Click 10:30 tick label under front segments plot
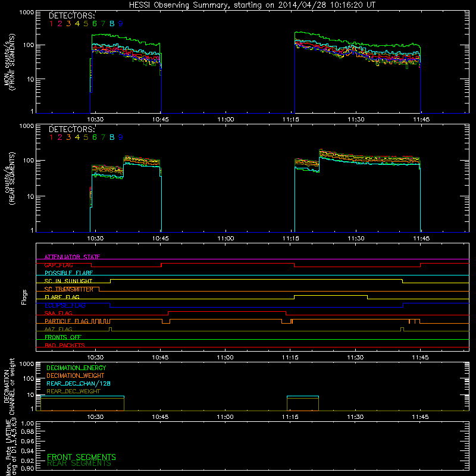The height and width of the screenshot is (476, 476). tap(95, 120)
